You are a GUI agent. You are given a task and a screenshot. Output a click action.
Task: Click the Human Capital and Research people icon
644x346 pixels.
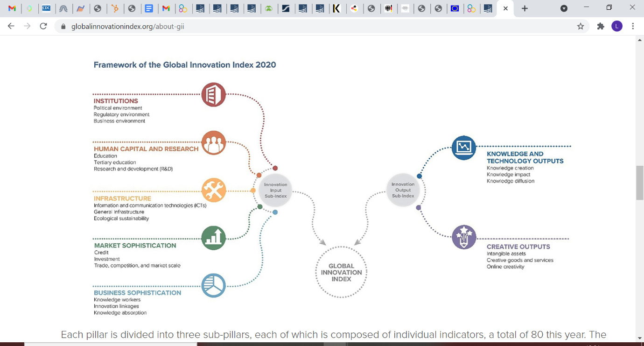point(213,143)
